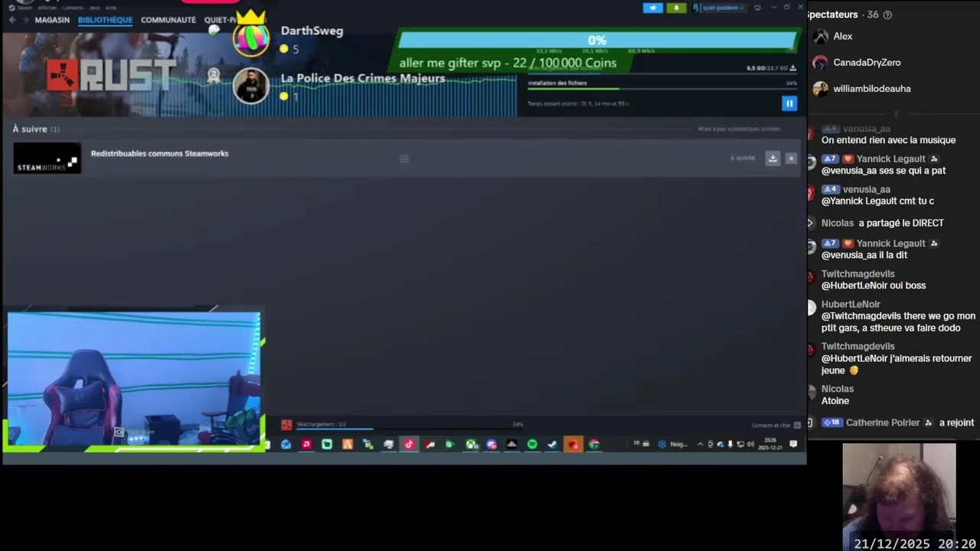The height and width of the screenshot is (551, 980).
Task: Open the Windows notification center icon
Action: click(x=794, y=444)
